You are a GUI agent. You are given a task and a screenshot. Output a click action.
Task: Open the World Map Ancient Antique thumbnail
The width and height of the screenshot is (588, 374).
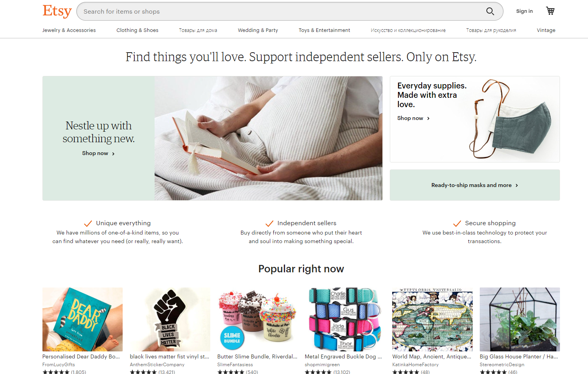(432, 319)
